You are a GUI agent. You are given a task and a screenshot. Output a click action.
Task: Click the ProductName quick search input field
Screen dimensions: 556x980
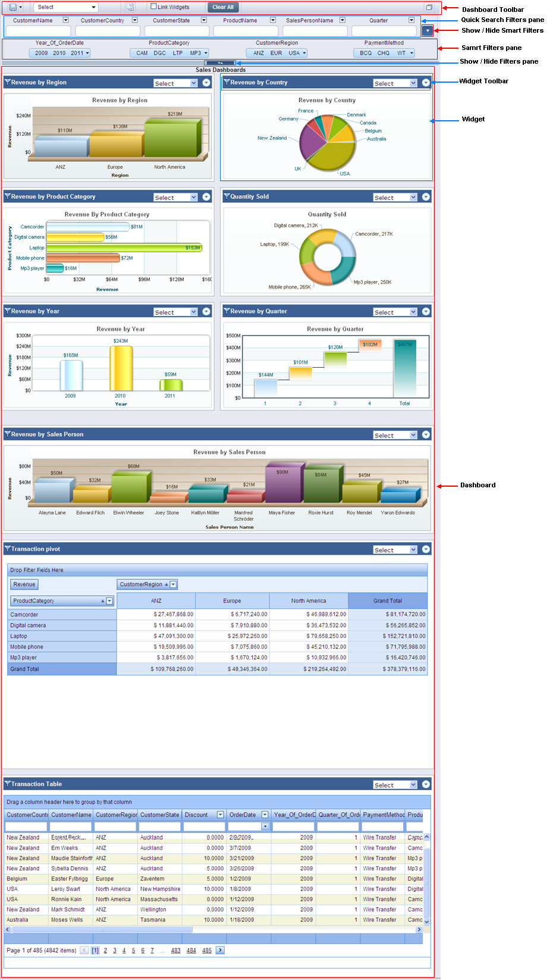pos(246,31)
